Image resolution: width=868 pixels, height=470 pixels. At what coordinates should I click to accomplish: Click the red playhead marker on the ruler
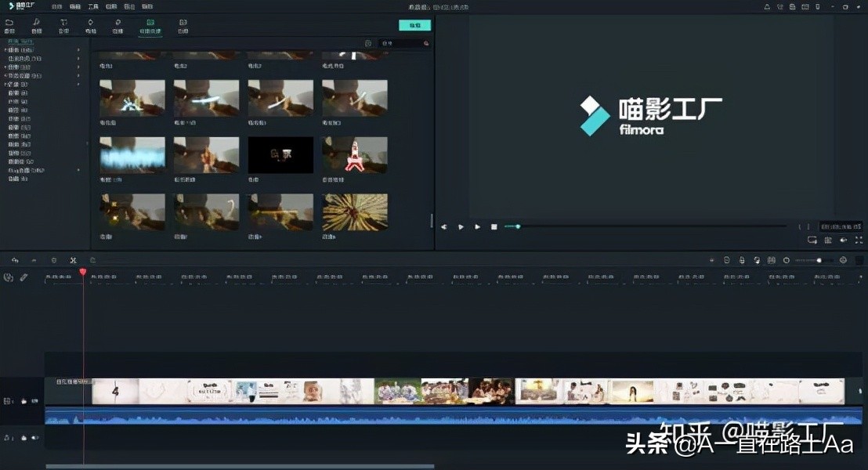(83, 272)
